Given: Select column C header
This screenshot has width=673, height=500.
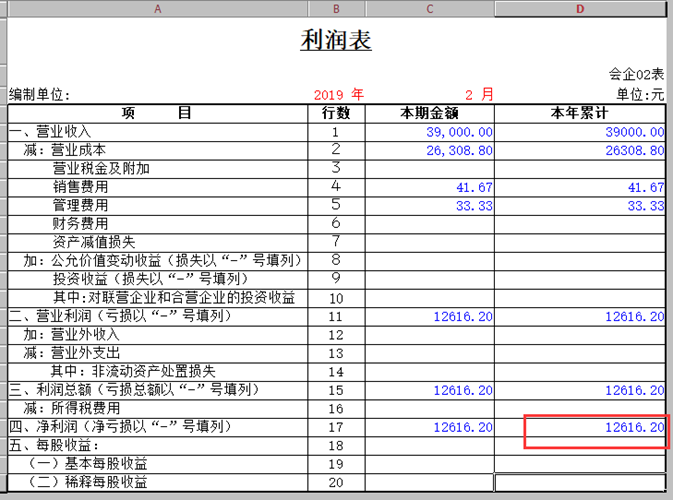Looking at the screenshot, I should (x=430, y=9).
